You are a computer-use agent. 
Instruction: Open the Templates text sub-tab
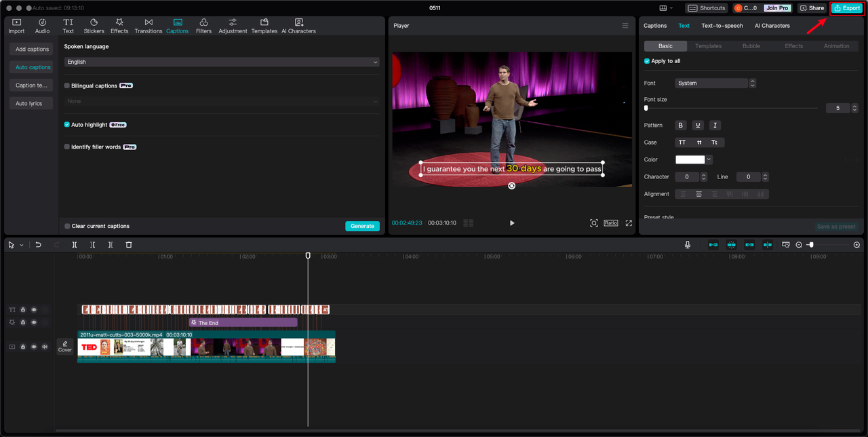click(709, 46)
